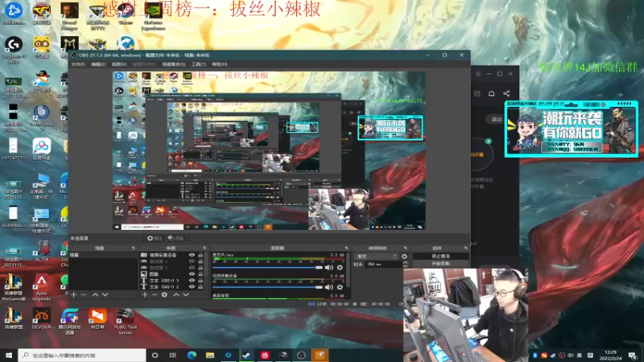The image size is (644, 362).
Task: Remove the selected scene with minus icon
Action: [84, 294]
